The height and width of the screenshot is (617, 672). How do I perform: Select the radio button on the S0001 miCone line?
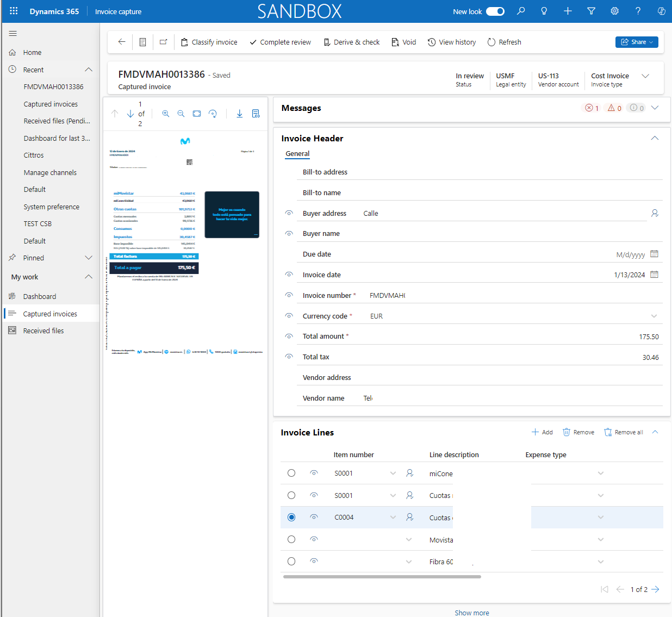[291, 473]
